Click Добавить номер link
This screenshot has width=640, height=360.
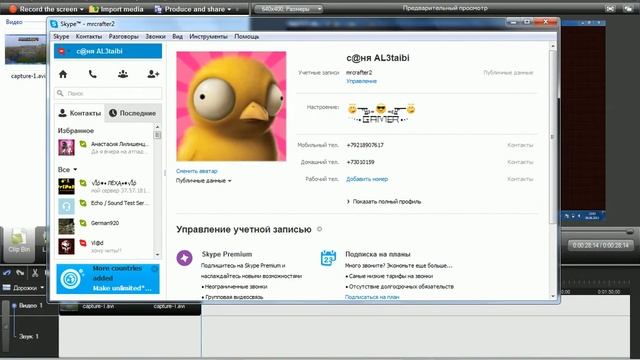coord(367,179)
